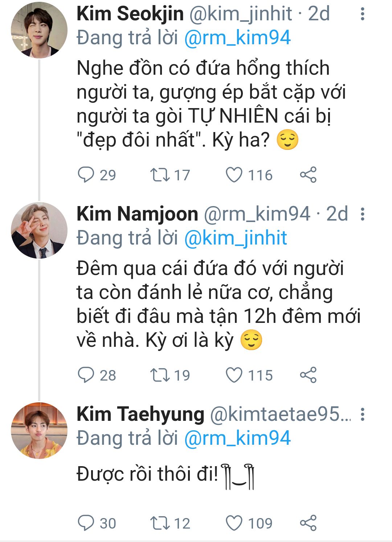Open more options on Kim Namjoon's tweet
Screen dimensions: 392x542
click(x=362, y=214)
